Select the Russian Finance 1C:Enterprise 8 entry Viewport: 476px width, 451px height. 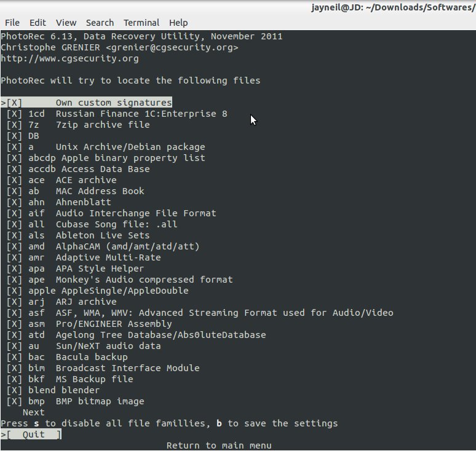pos(141,114)
